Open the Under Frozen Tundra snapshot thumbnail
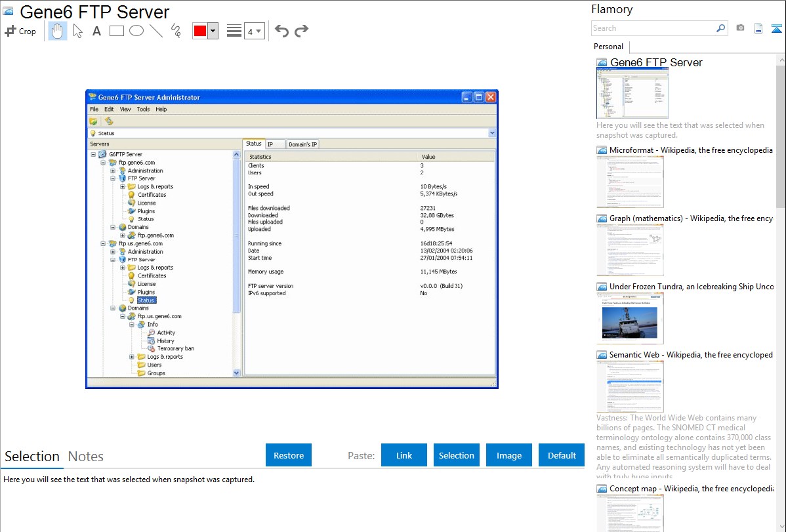 [630, 318]
